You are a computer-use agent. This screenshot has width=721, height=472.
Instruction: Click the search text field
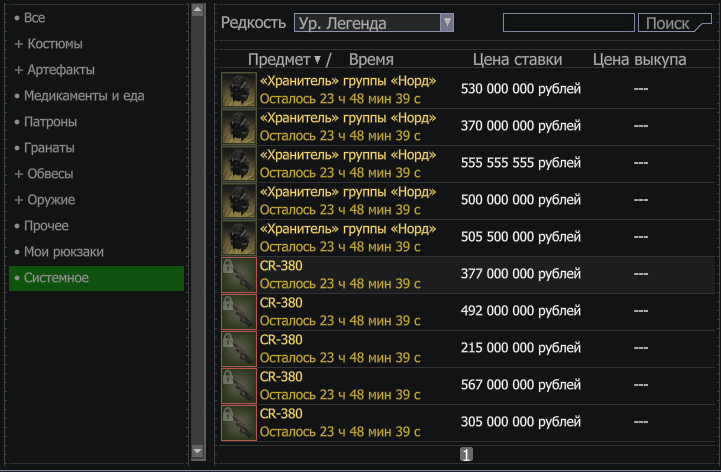(569, 23)
